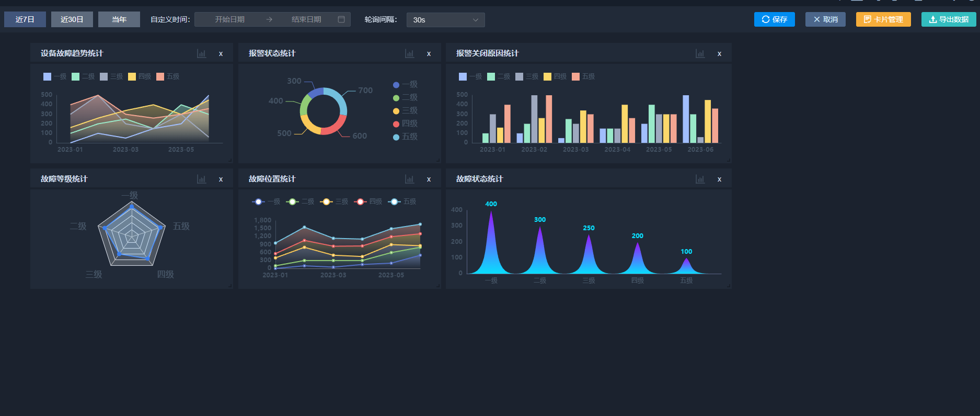
Task: Click the 开始日期 start date field
Action: pos(230,19)
